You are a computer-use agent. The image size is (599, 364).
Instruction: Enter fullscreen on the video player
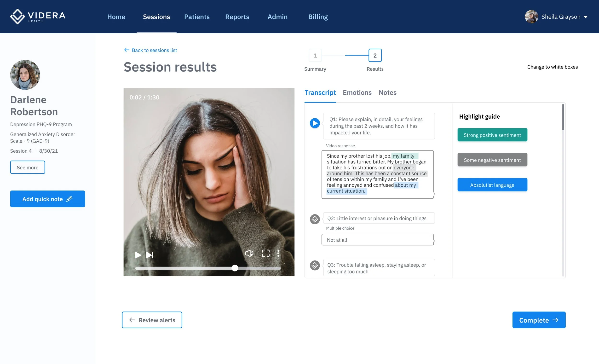pyautogui.click(x=265, y=253)
